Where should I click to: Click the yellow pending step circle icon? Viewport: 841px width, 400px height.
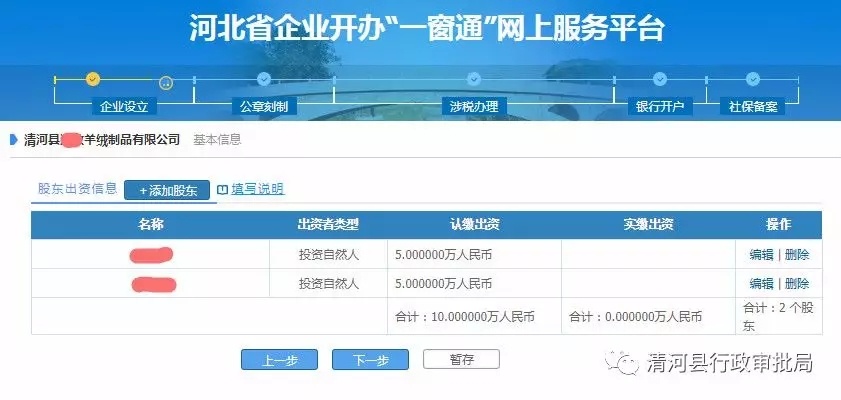click(x=166, y=83)
